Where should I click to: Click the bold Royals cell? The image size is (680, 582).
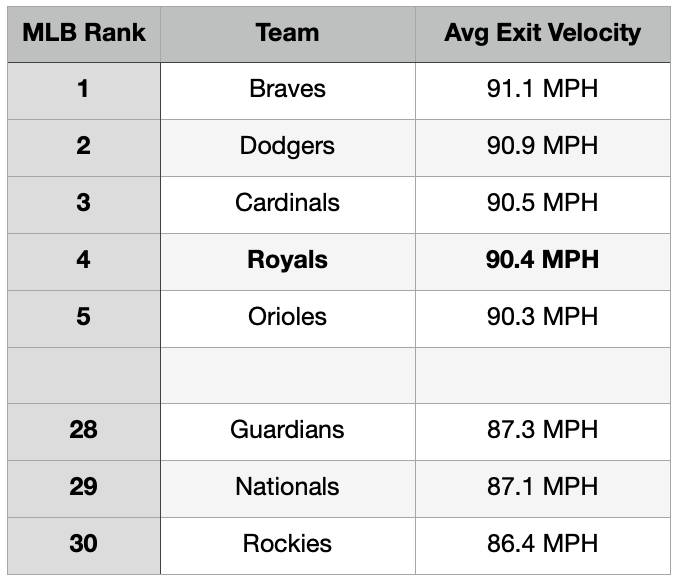tap(287, 260)
